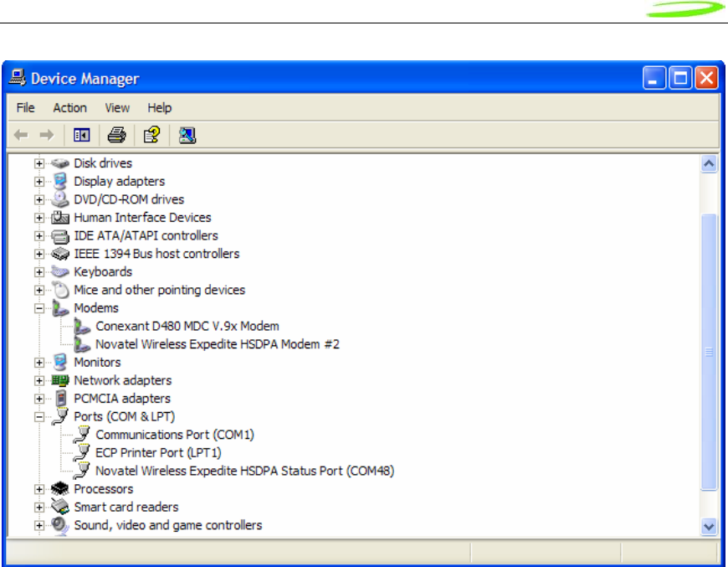The width and height of the screenshot is (728, 567).
Task: Select Novatel HSDPA Status Port (COM48)
Action: [x=244, y=471]
